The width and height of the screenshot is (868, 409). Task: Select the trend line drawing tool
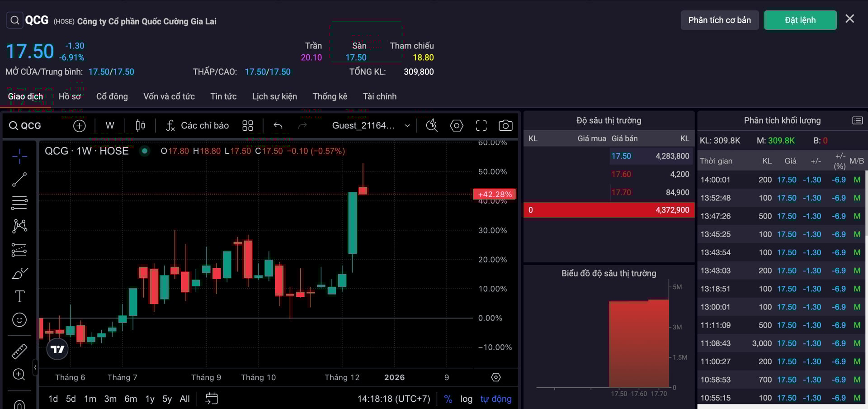tap(19, 180)
